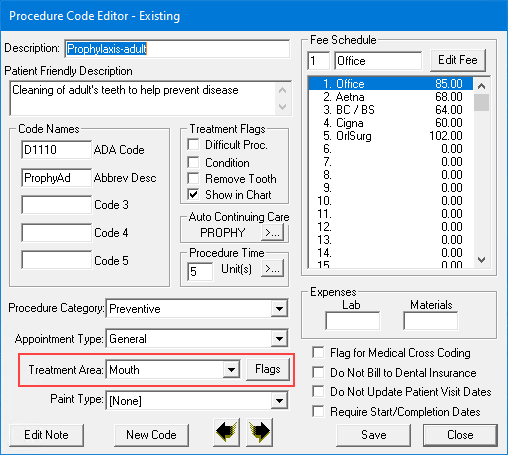Go to previous procedure code arrow
508x455 pixels.
[x=226, y=432]
